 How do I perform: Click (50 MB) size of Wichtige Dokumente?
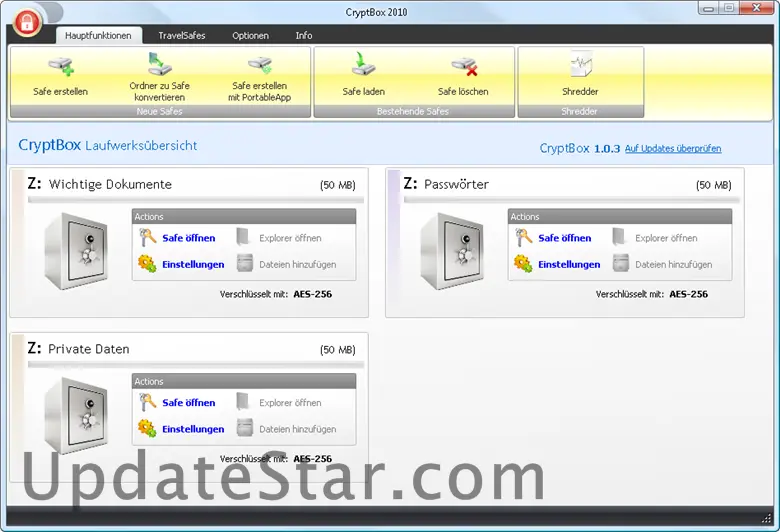338,185
